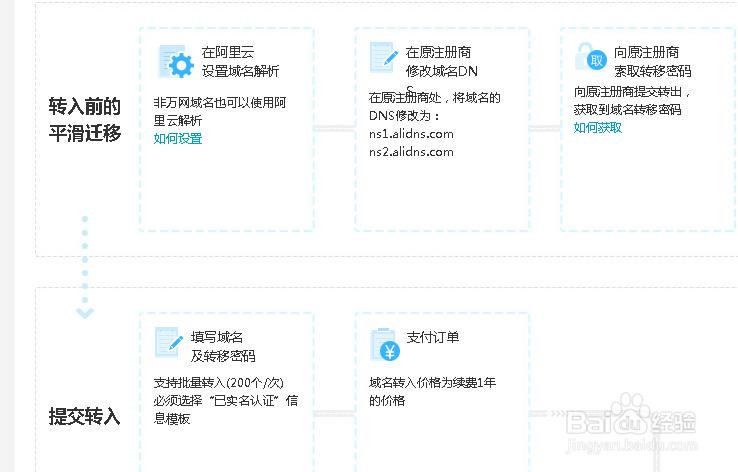The height and width of the screenshot is (472, 738).
Task: Click the pencil document icon beside 在原注册商
Action: tap(383, 57)
